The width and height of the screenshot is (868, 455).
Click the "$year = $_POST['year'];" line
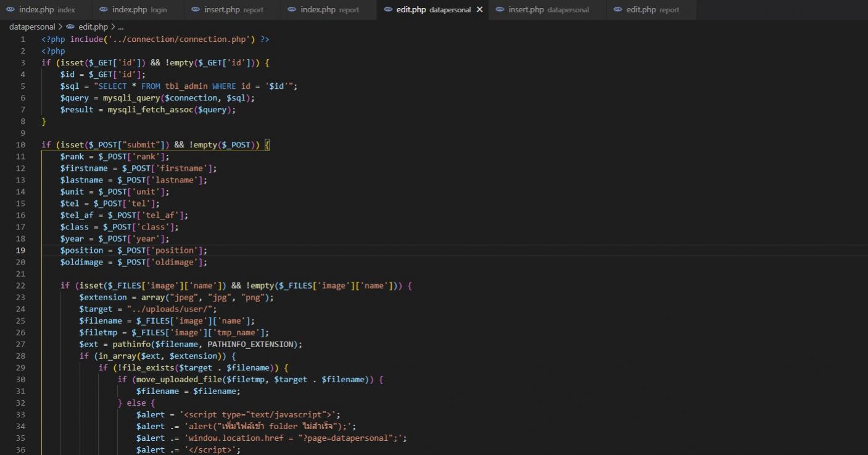click(115, 239)
